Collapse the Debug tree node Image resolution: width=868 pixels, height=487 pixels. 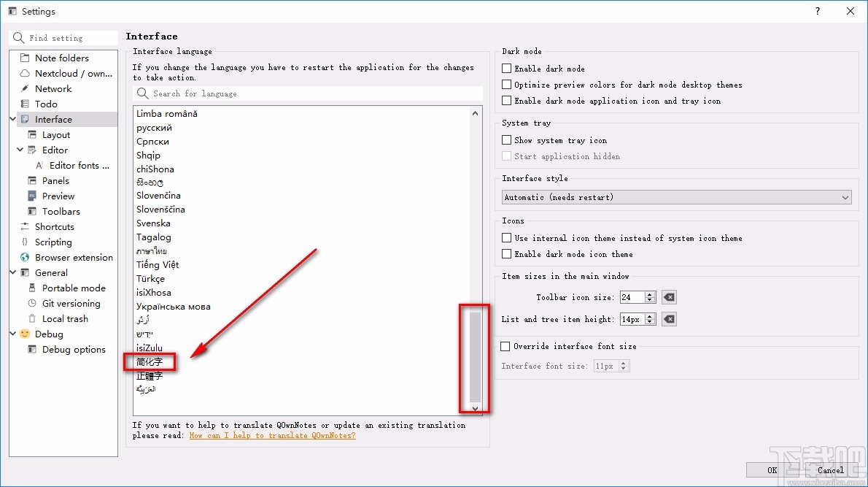[x=12, y=334]
